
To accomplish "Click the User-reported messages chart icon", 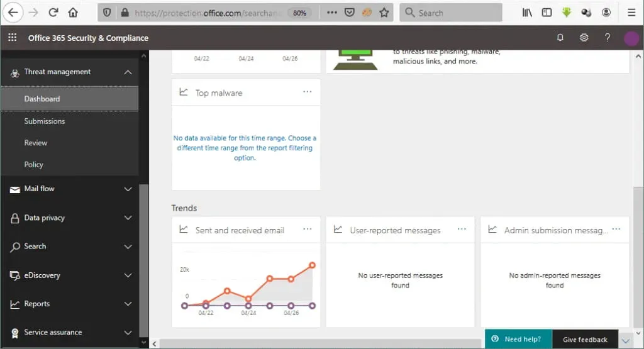I will point(338,229).
